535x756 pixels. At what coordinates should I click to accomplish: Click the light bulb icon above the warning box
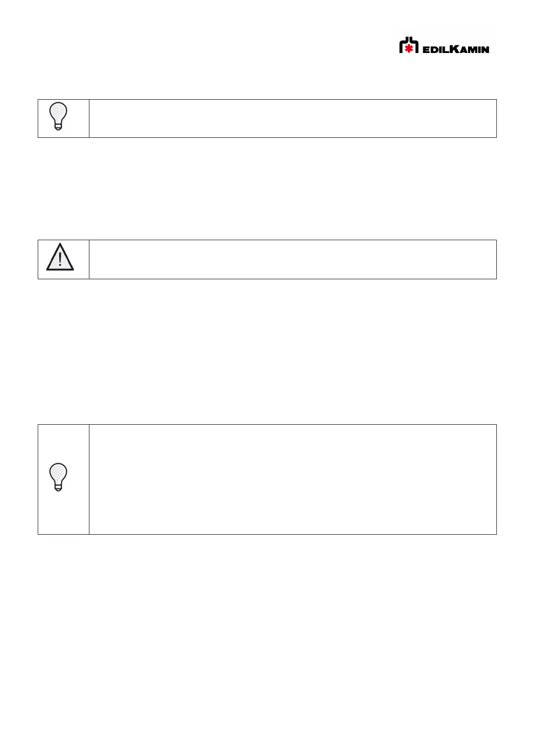coord(58,116)
